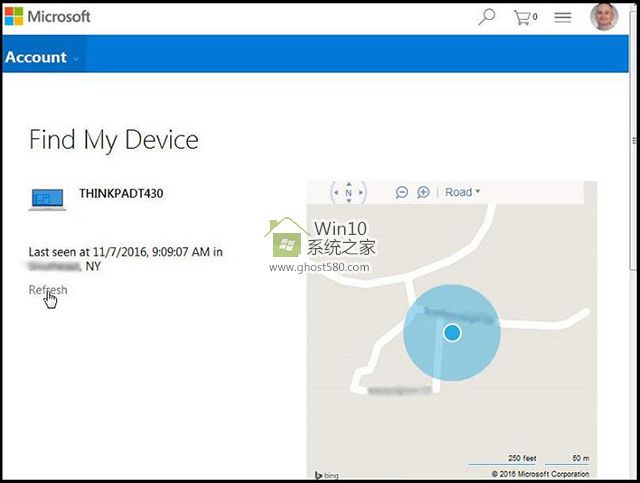Click the user profile picture

pyautogui.click(x=604, y=16)
